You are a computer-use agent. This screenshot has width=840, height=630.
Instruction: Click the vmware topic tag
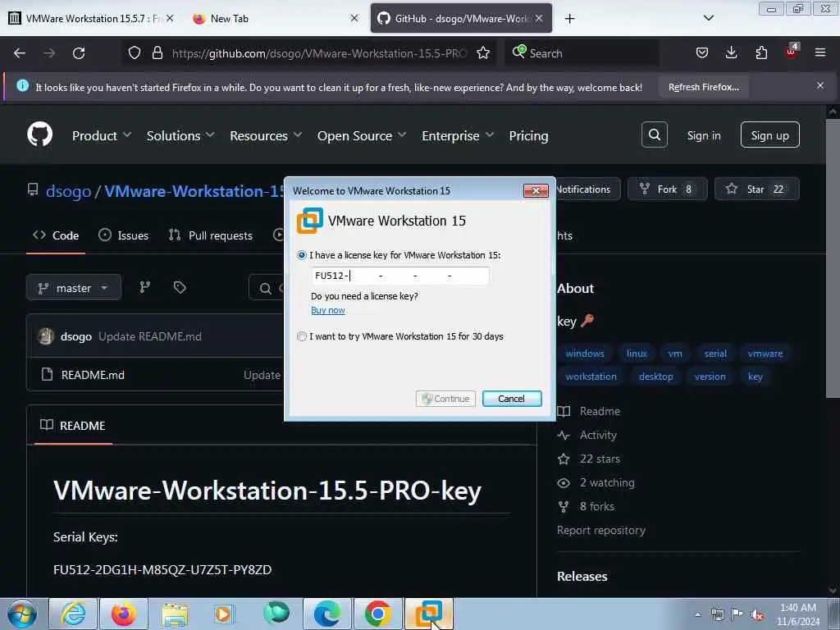[x=765, y=354]
